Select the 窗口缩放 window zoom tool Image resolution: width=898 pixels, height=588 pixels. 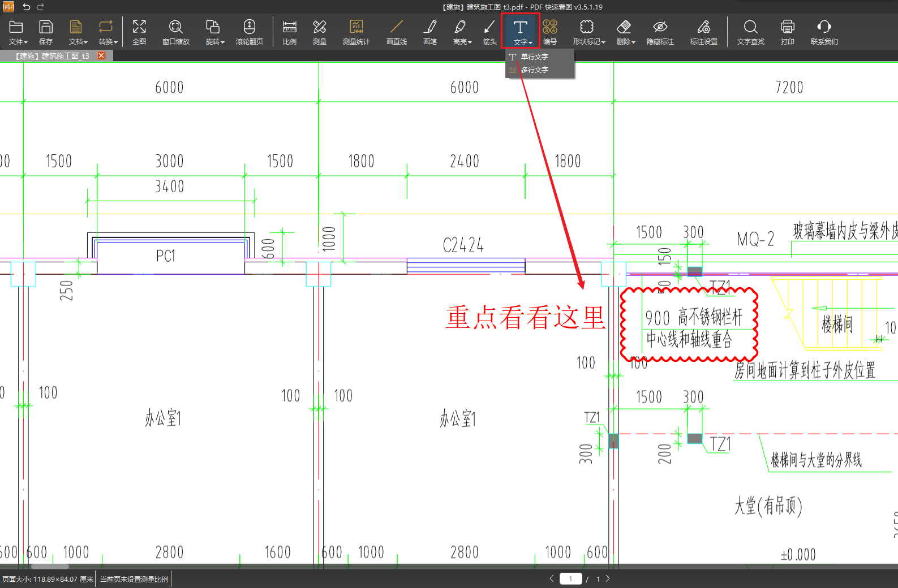point(175,27)
